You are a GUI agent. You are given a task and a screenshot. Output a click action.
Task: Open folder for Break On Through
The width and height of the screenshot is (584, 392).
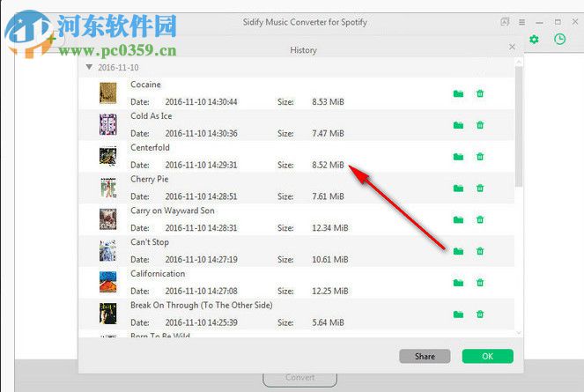point(458,314)
